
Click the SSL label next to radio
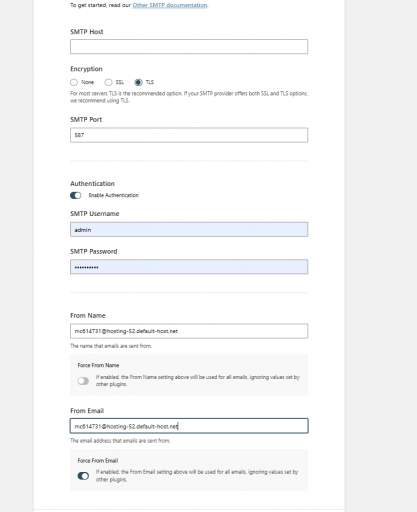[x=120, y=82]
